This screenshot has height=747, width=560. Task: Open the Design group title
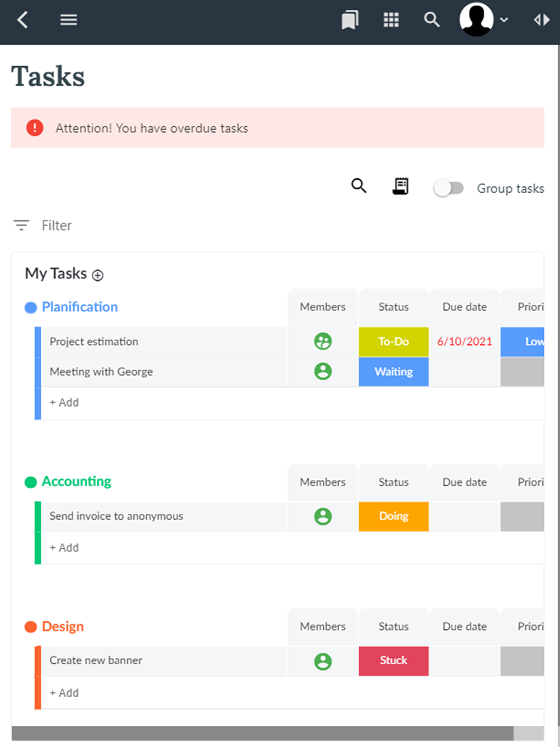click(x=63, y=627)
